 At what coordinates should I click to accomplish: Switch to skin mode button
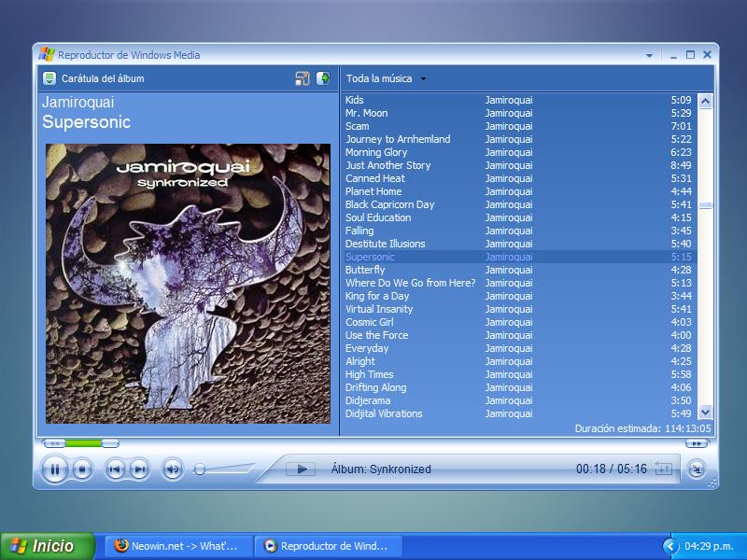pyautogui.click(x=696, y=469)
